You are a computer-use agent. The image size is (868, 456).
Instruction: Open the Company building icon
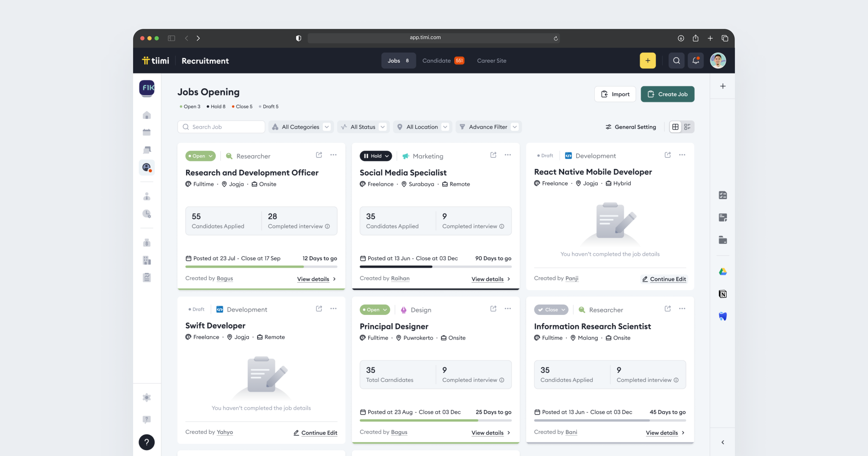coord(147,260)
